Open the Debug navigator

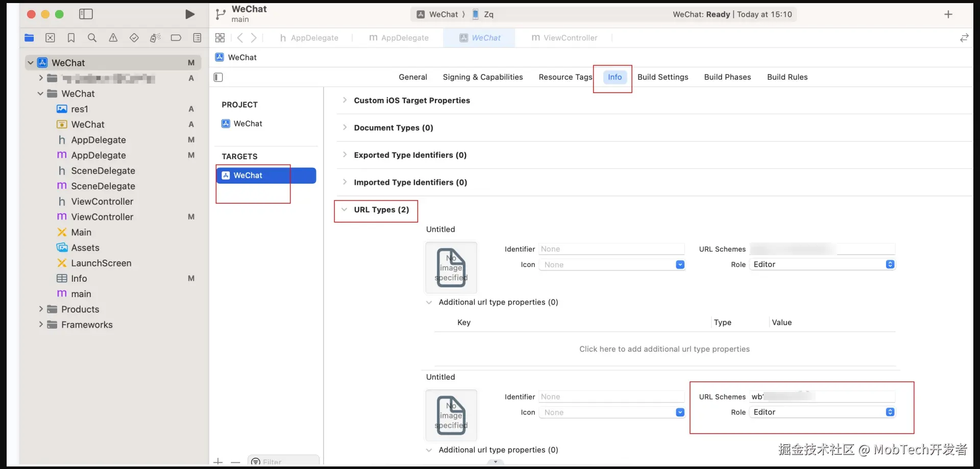point(155,38)
